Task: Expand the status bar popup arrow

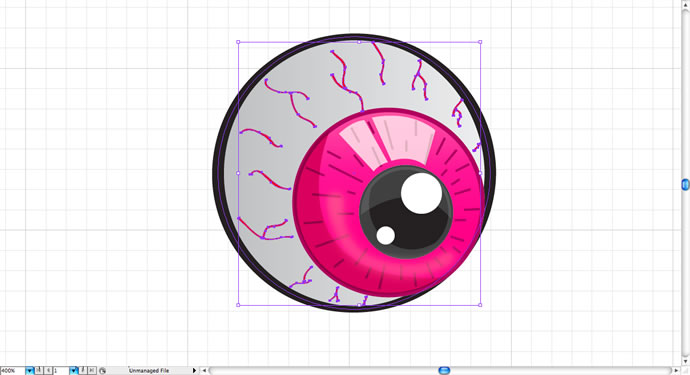Action: tap(194, 371)
